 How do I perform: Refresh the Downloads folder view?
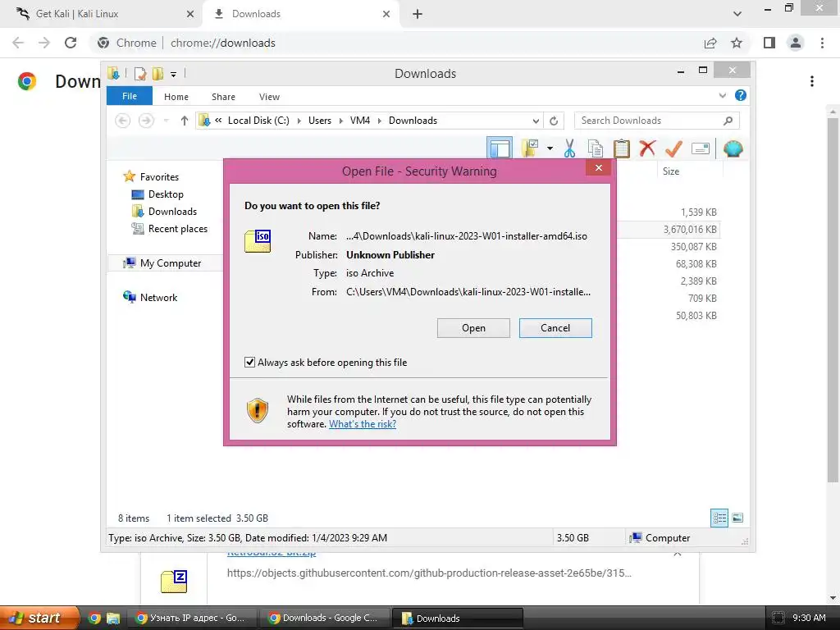point(554,121)
